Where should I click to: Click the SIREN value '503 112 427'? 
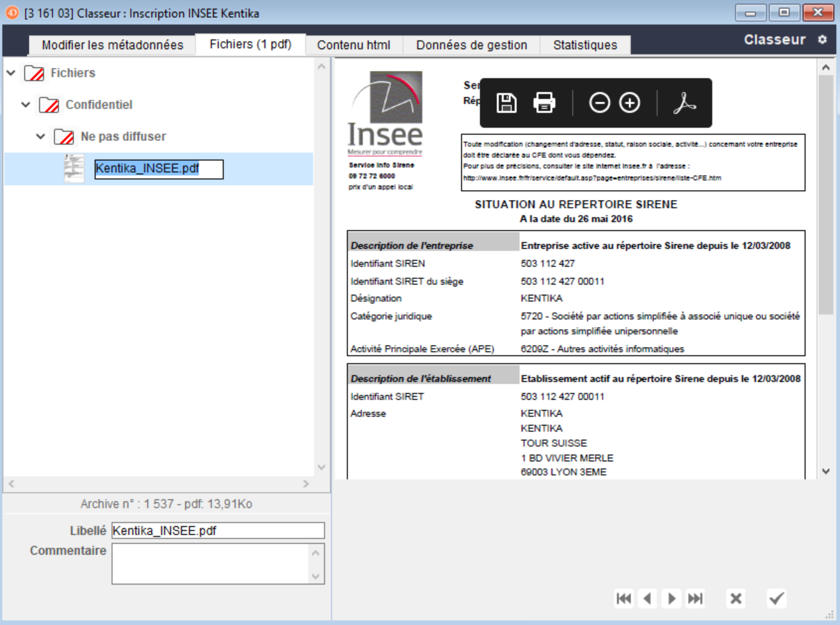click(x=548, y=264)
